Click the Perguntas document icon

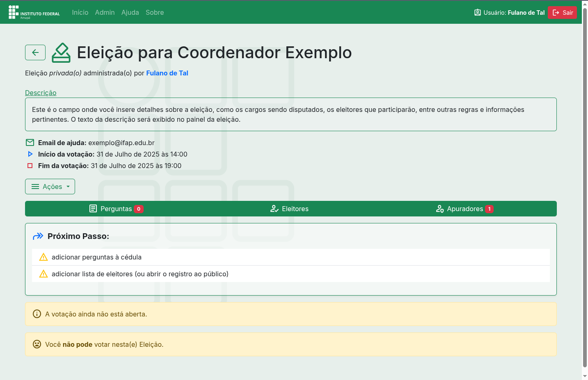93,209
